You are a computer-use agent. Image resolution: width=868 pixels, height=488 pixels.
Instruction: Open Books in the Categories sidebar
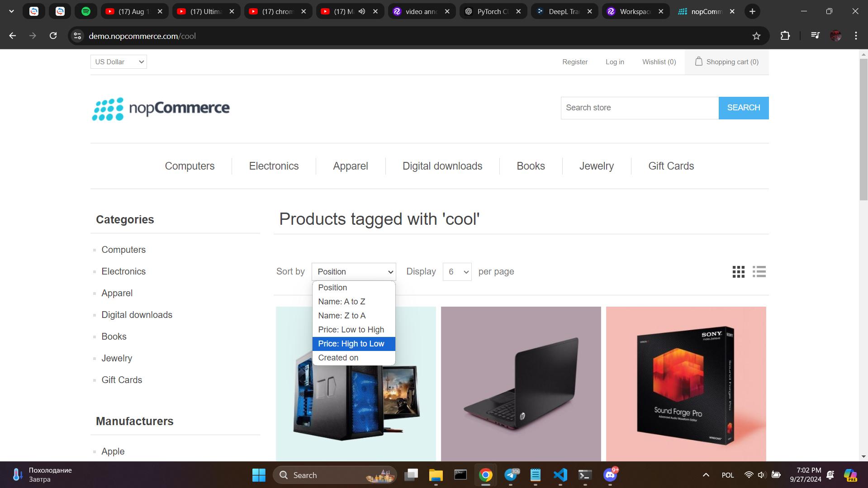click(114, 336)
